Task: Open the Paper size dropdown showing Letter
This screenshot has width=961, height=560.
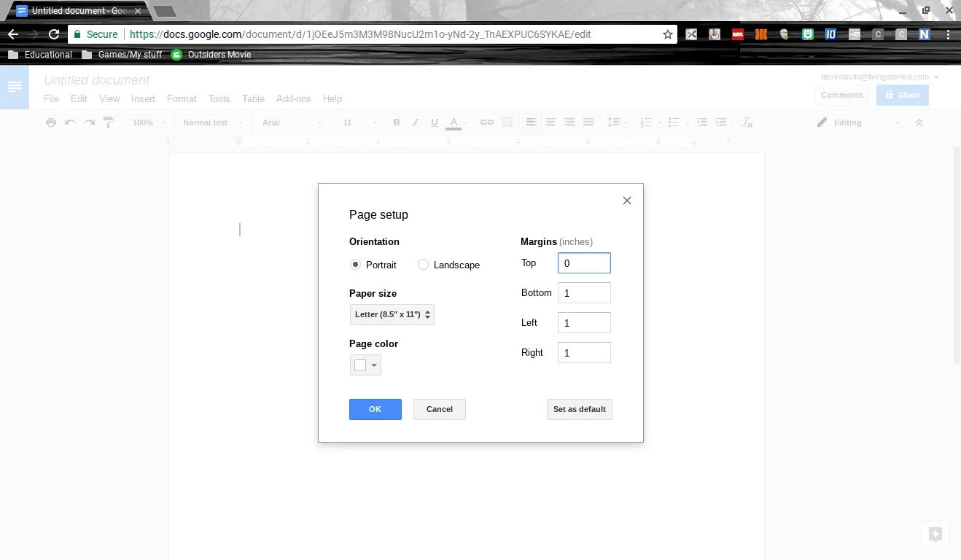Action: click(x=392, y=314)
